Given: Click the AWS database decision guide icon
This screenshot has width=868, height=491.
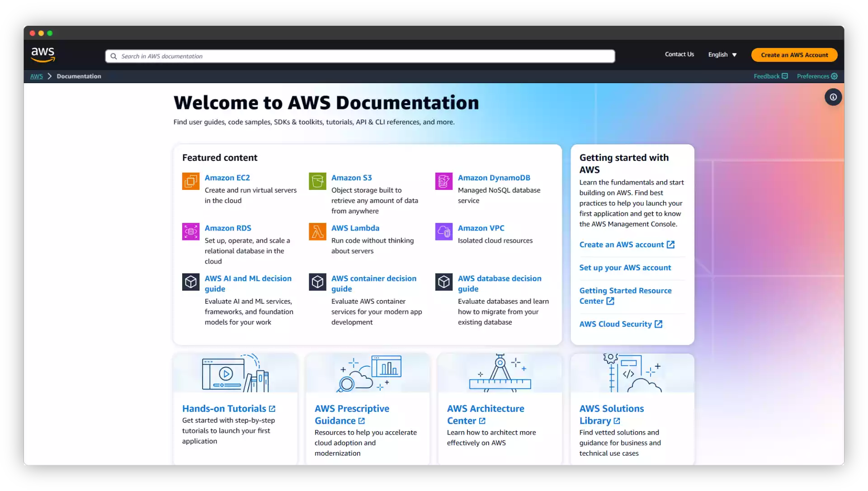Looking at the screenshot, I should coord(443,281).
